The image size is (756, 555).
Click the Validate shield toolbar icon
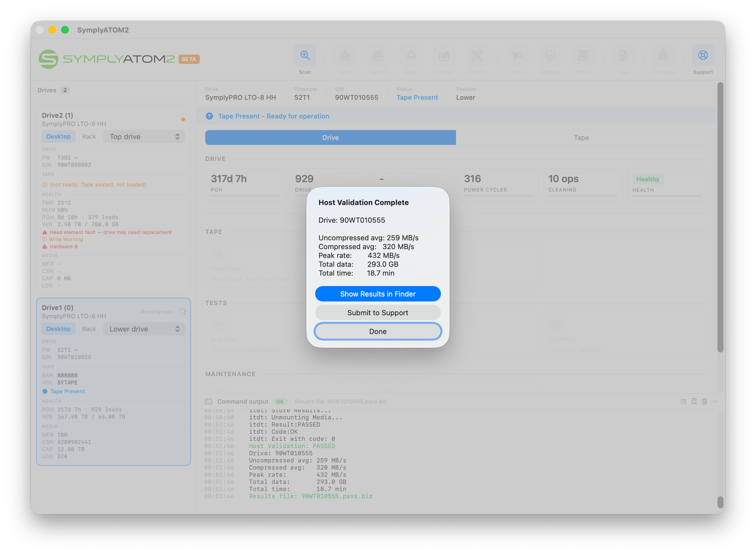pyautogui.click(x=550, y=55)
